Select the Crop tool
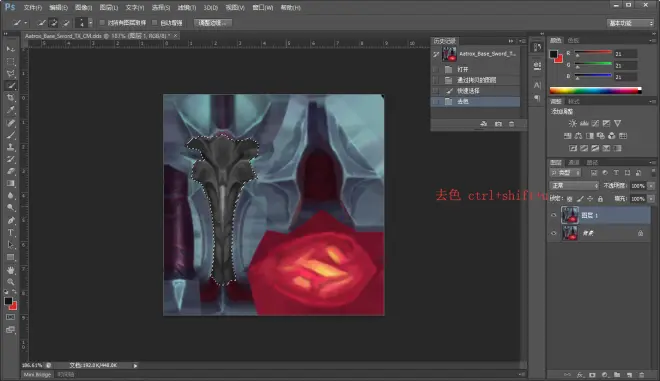 coord(11,98)
